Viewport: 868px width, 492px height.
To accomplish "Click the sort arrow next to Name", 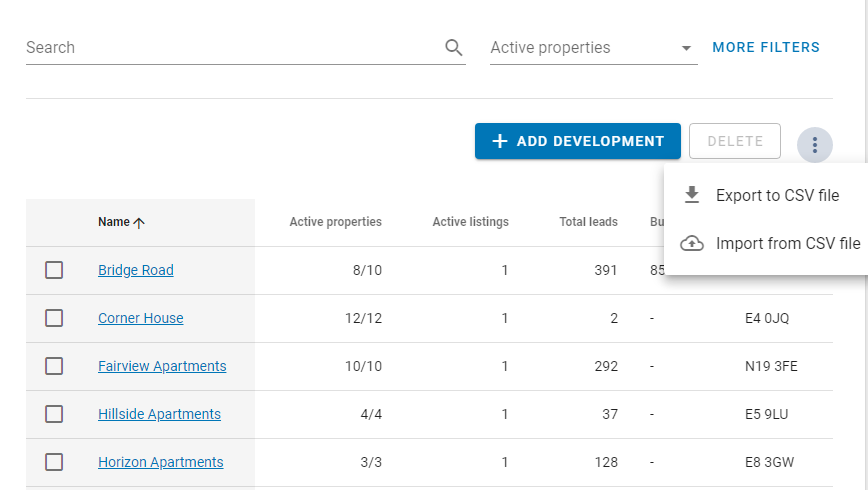I will [x=139, y=222].
